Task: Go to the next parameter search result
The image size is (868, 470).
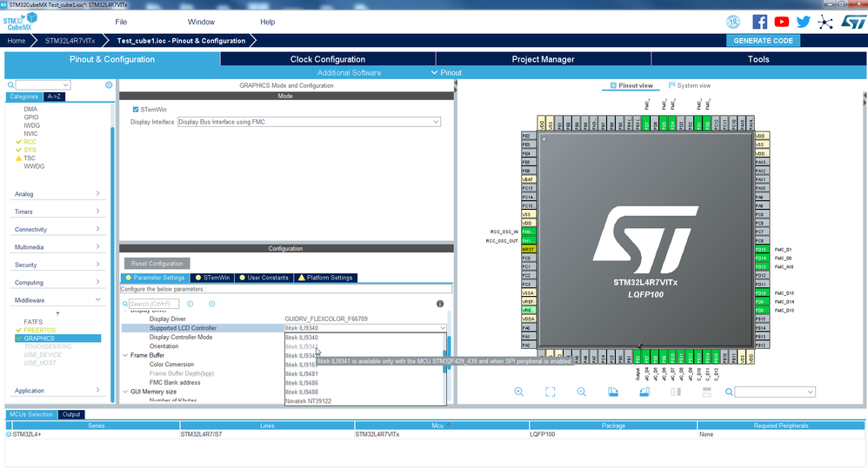Action: click(211, 304)
